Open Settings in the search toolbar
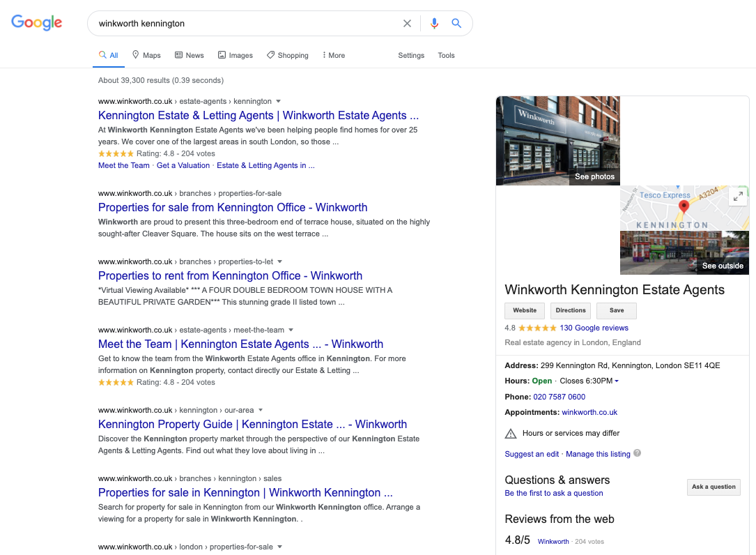Image resolution: width=756 pixels, height=555 pixels. 411,56
